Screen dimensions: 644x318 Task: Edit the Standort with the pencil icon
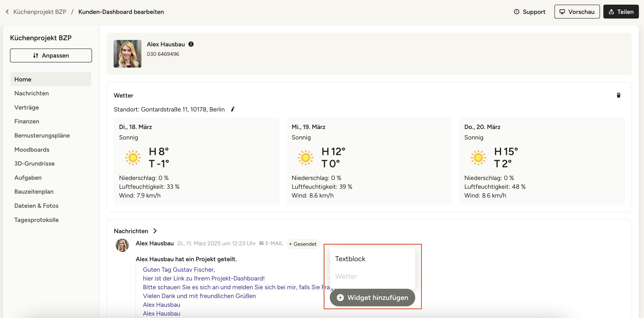click(x=232, y=109)
